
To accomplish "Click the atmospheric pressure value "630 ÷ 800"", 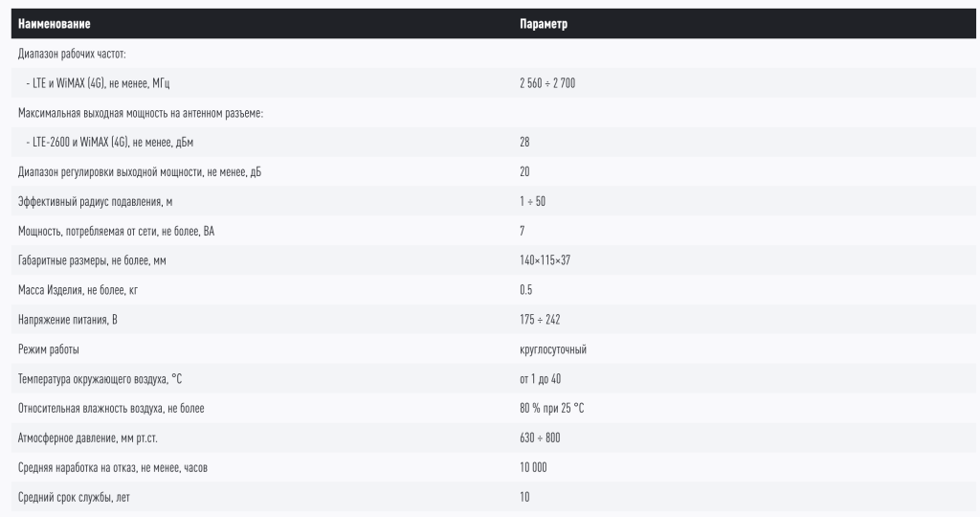I will click(x=540, y=438).
